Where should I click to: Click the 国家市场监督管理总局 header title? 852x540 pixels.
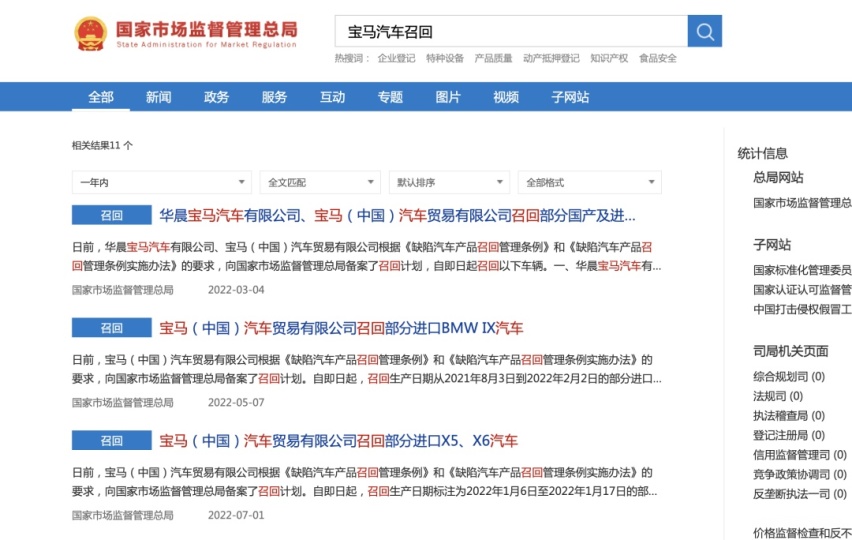click(206, 29)
